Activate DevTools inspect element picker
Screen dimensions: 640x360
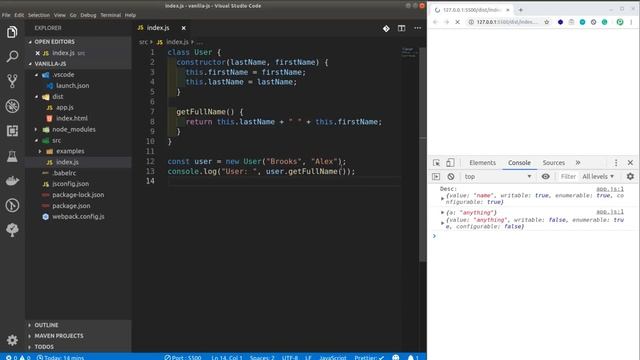(x=436, y=163)
